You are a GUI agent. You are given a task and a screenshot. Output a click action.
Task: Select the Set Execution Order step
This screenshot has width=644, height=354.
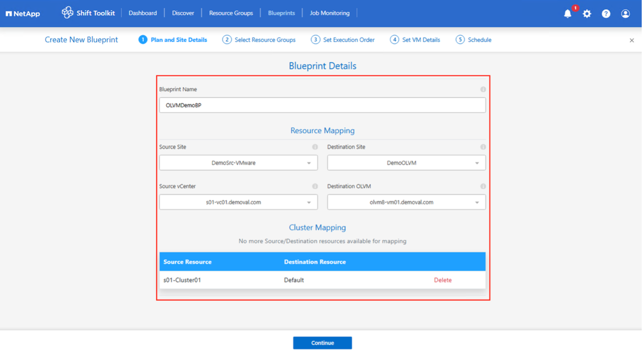(x=350, y=40)
